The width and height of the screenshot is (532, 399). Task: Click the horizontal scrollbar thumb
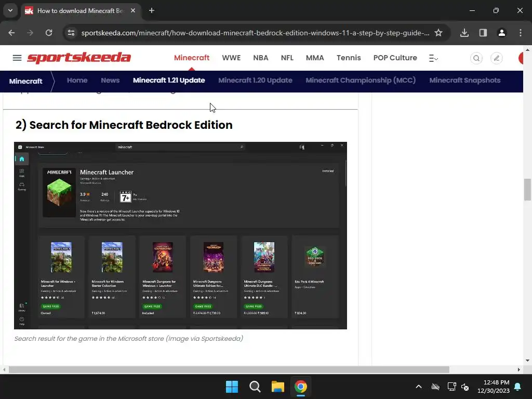click(x=229, y=369)
